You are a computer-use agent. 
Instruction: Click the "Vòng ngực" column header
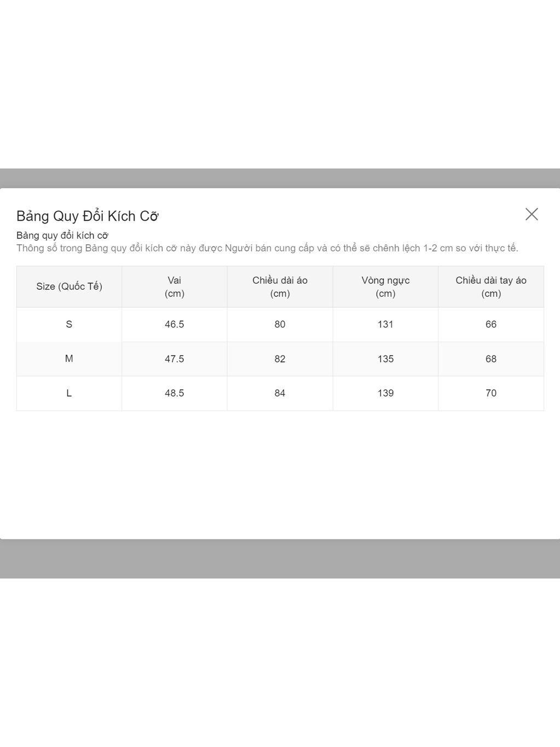[x=385, y=286]
